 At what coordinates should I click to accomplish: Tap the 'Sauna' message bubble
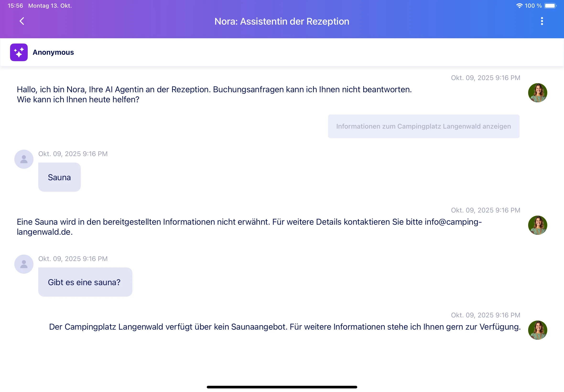[60, 177]
